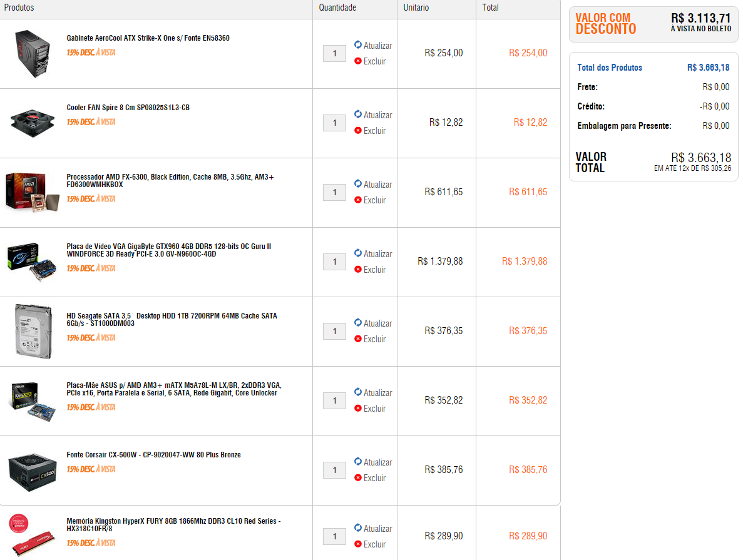Screen dimensions: 743x560
Task: Edit quantity field for Placa-Mãe ASUS
Action: [334, 401]
